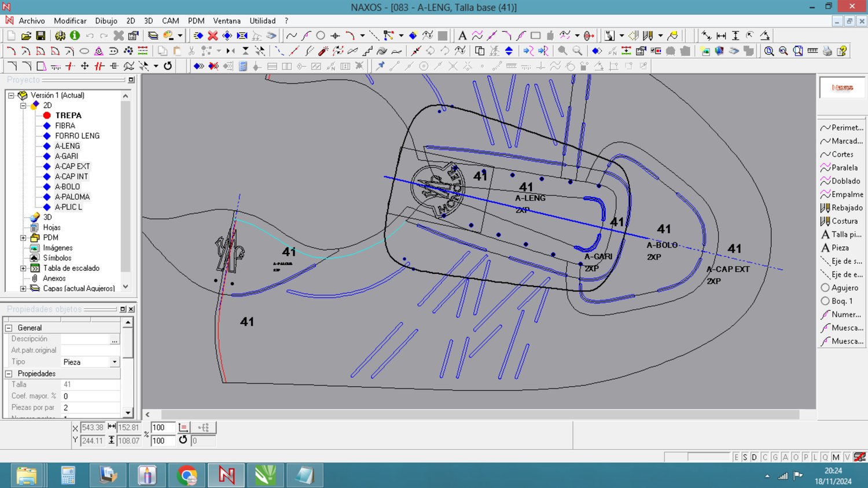Toggle the P status bar indicator
868x488 pixels.
coord(806,457)
